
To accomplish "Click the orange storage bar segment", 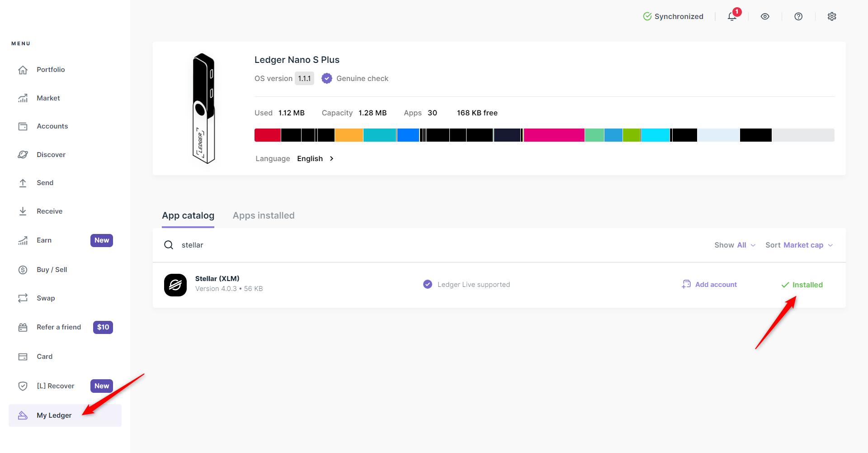I will 349,135.
